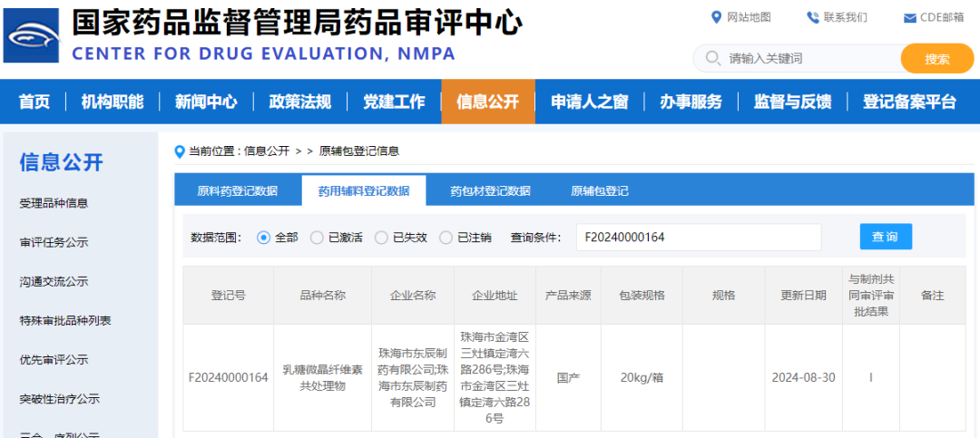Click the 品种名称 column header
The image size is (980, 438).
tap(322, 296)
